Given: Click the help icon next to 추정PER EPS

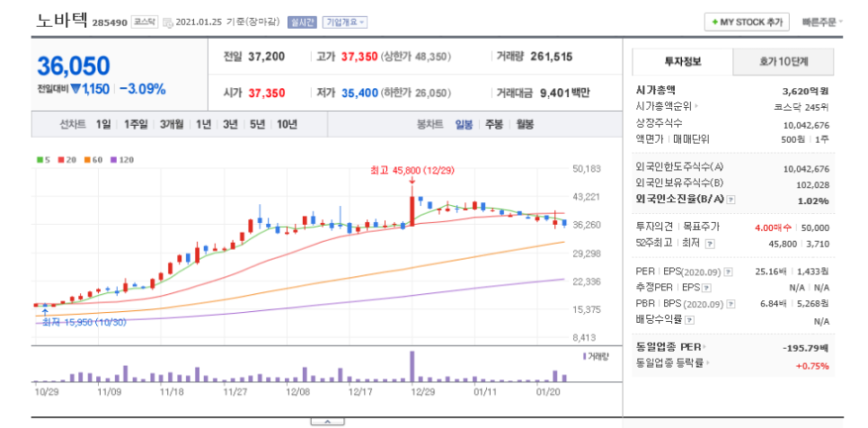Looking at the screenshot, I should pos(707,288).
